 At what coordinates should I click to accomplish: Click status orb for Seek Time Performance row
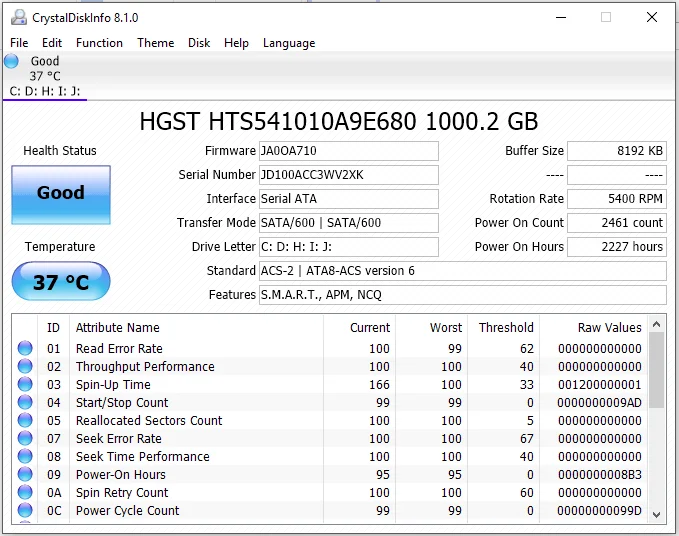(x=25, y=456)
